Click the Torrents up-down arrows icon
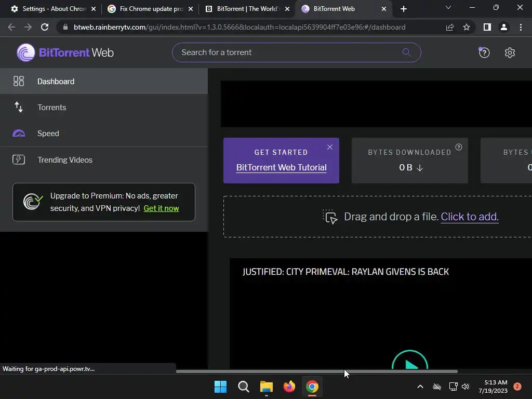The image size is (532, 399). [19, 107]
